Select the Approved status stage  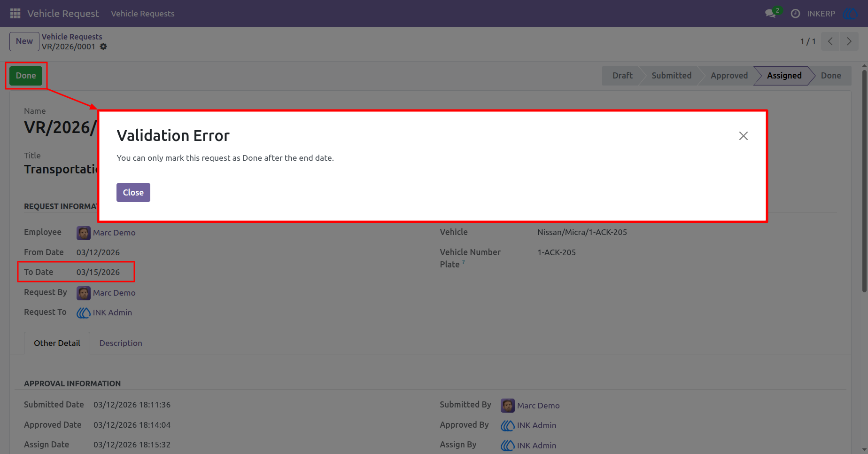pos(729,76)
